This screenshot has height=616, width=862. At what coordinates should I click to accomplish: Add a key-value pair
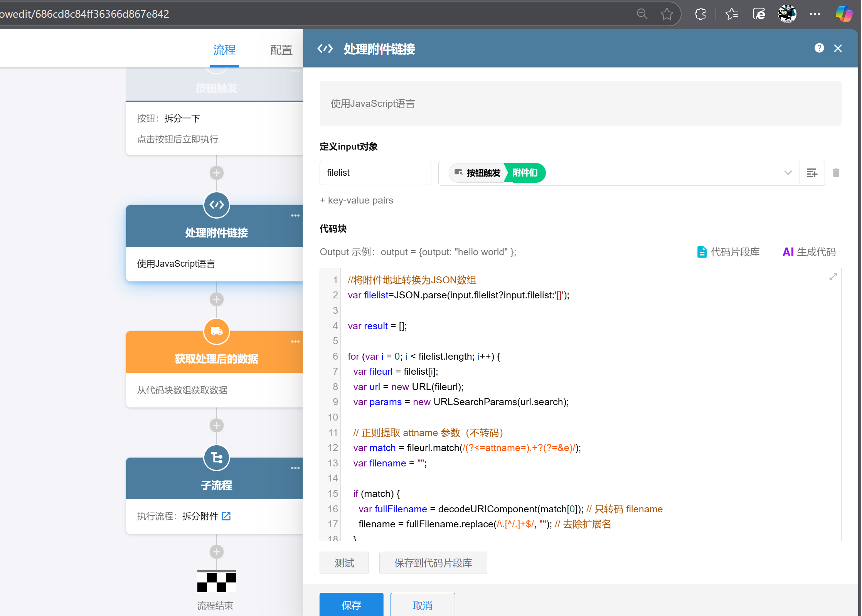tap(357, 200)
